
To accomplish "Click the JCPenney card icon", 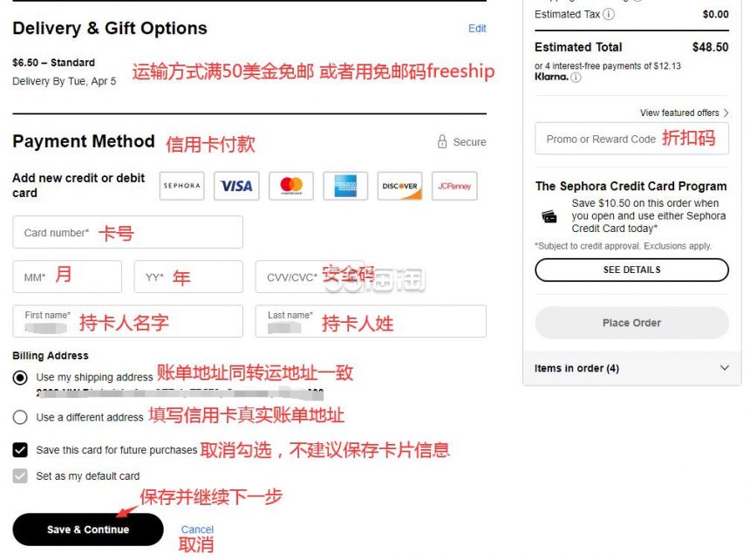I will pyautogui.click(x=454, y=186).
